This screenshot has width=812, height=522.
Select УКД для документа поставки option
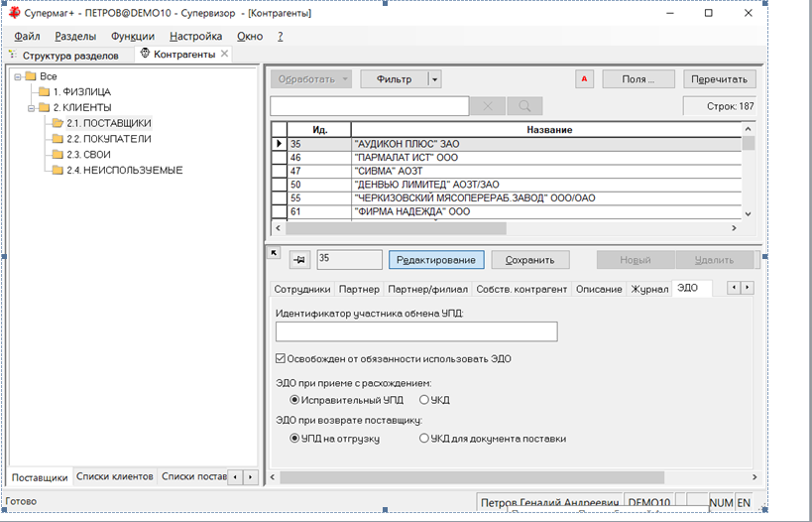click(424, 438)
